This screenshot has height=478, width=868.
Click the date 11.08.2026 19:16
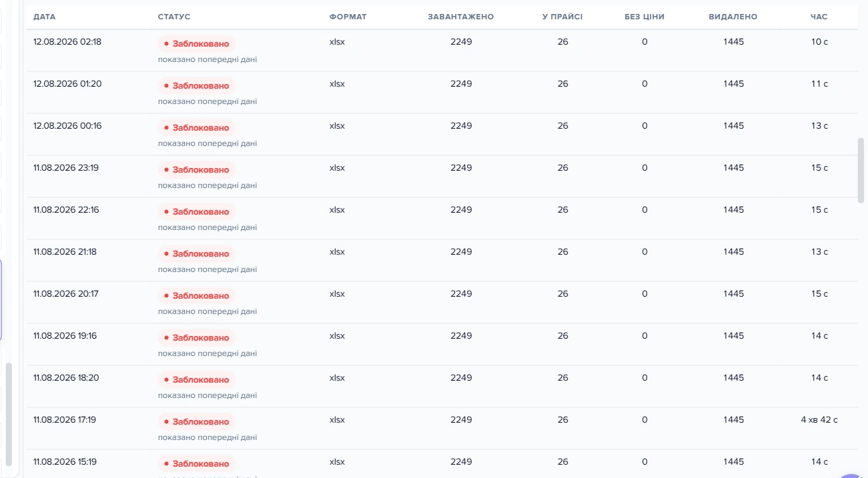click(x=65, y=336)
